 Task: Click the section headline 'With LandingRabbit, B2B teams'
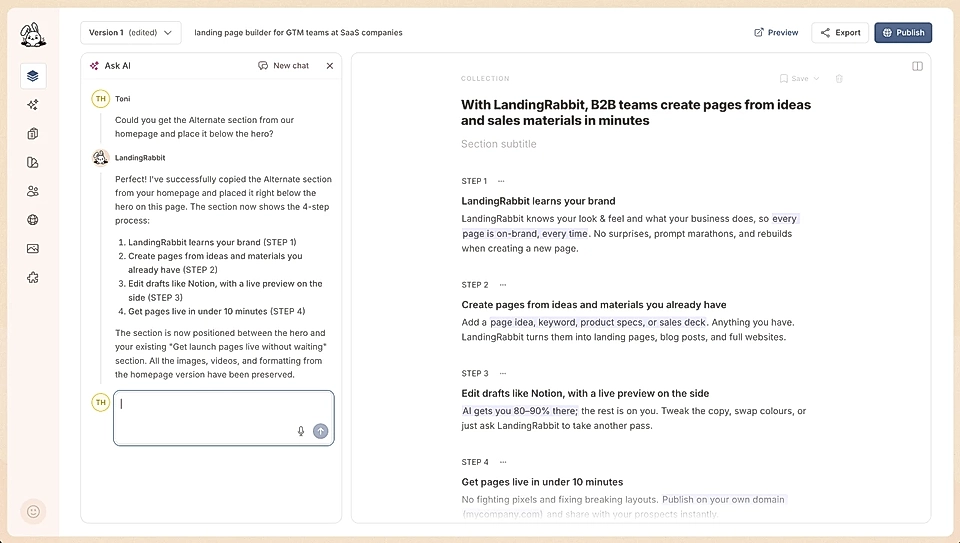click(x=636, y=113)
